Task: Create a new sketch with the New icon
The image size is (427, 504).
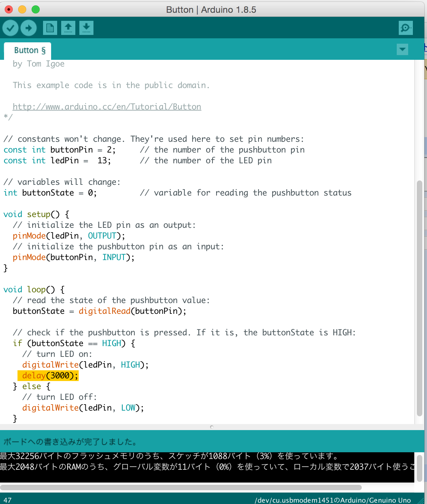Action: point(50,28)
